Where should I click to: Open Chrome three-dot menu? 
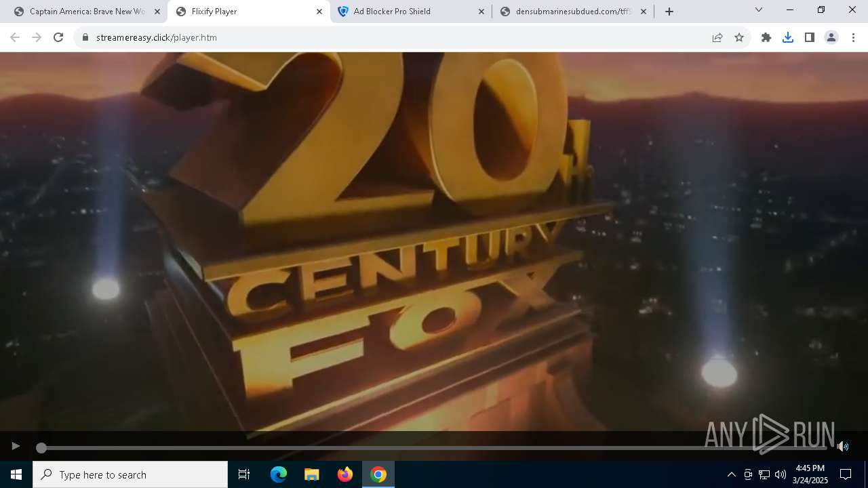(x=853, y=37)
